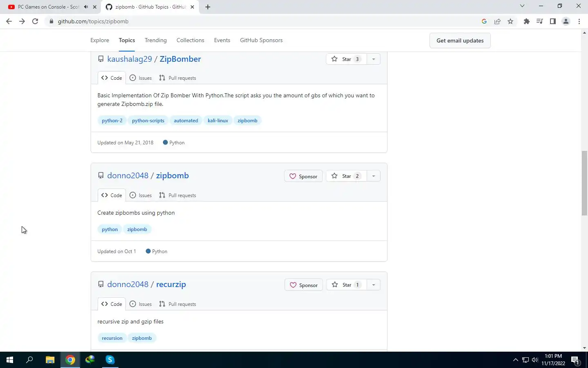
Task: Click the Google icon in address bar
Action: (x=484, y=21)
